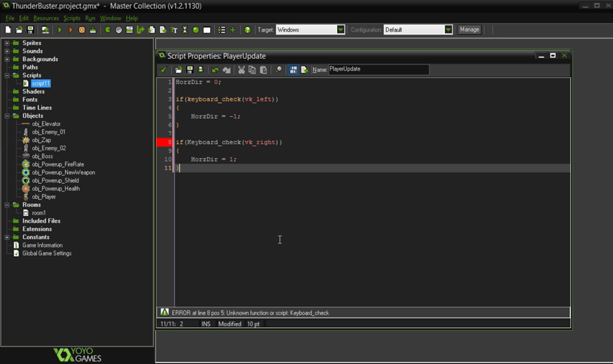
Task: Select the debug run icon
Action: pos(70,29)
